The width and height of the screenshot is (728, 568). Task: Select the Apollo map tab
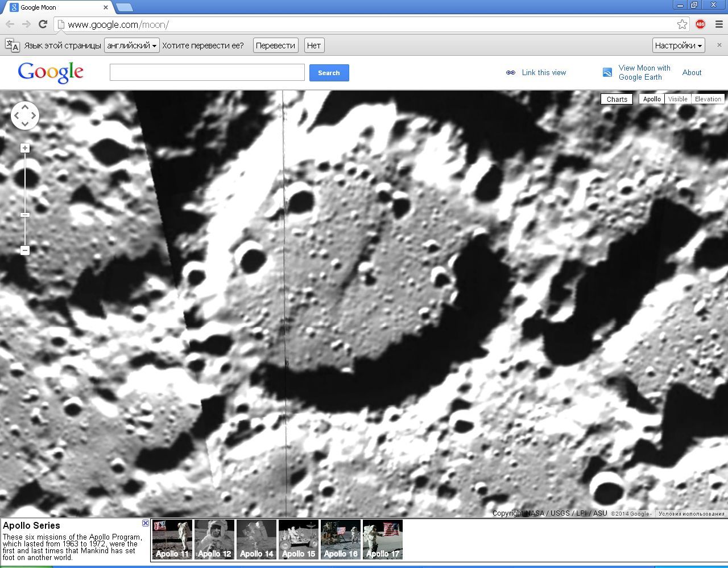coord(652,99)
